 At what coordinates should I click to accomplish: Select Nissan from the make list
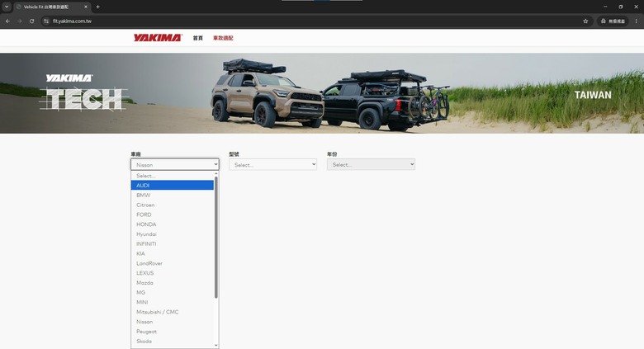coord(173,322)
